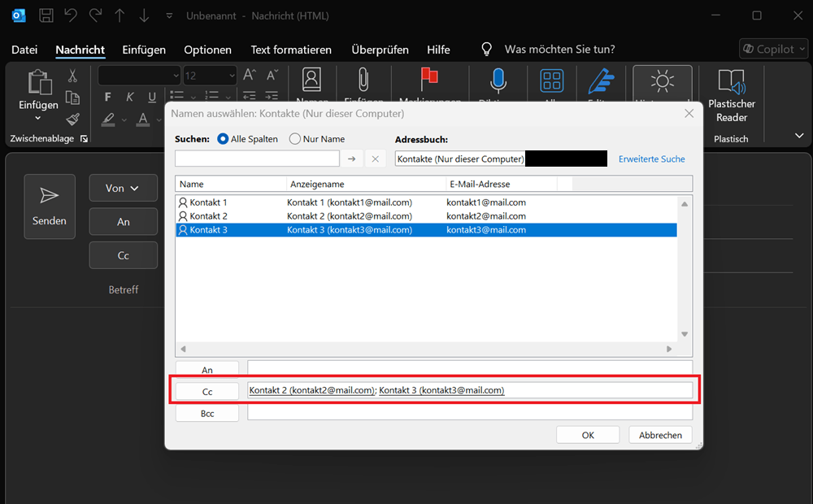
Task: Expand the Einfügen paste options arrow
Action: pyautogui.click(x=38, y=118)
